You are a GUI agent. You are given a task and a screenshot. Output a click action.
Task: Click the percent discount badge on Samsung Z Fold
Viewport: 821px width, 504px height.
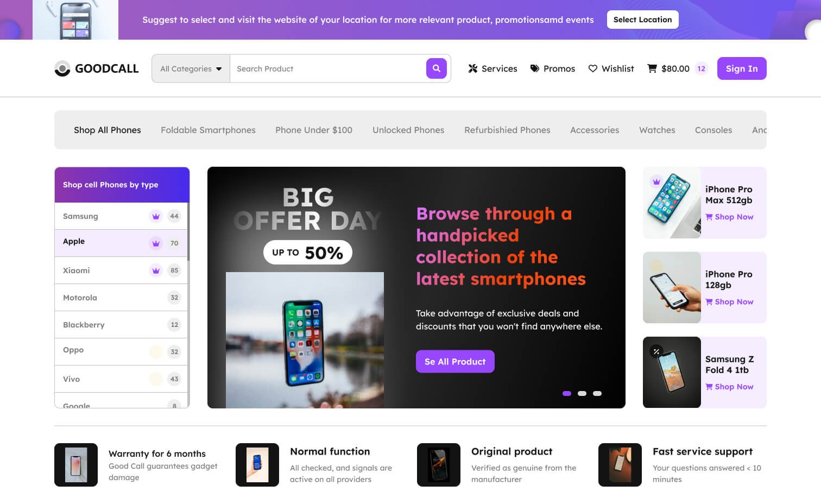(x=656, y=351)
